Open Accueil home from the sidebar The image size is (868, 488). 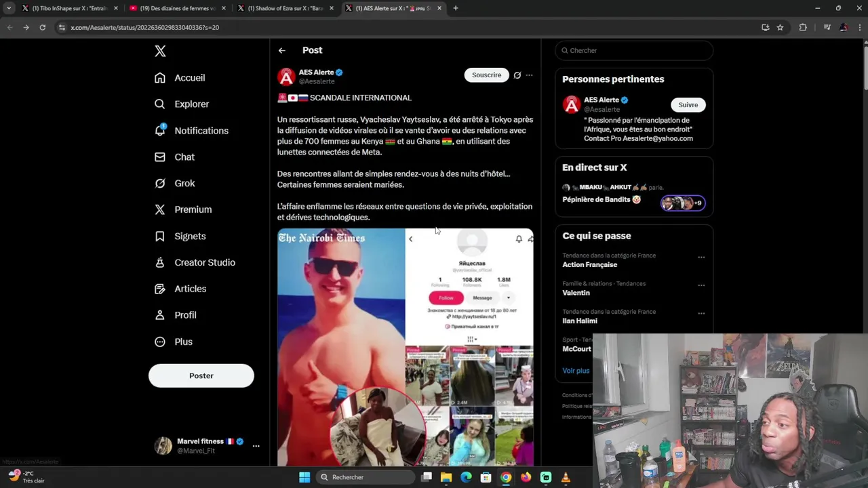pos(180,78)
